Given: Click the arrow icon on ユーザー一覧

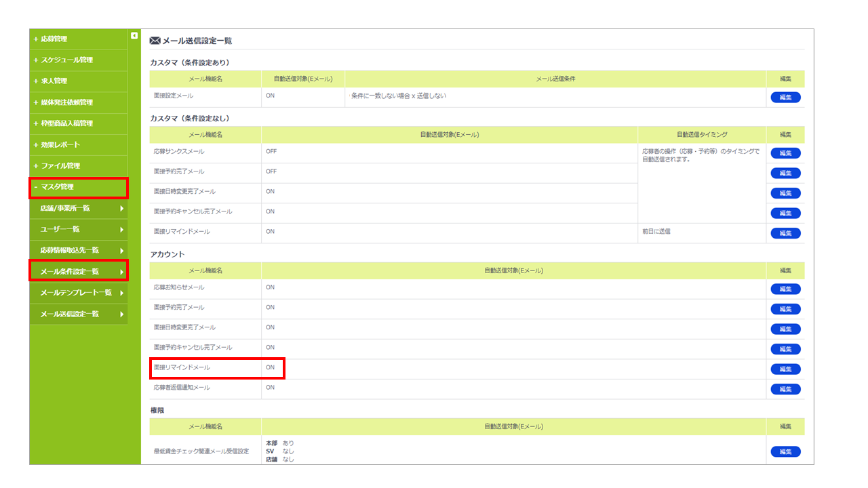Looking at the screenshot, I should (121, 229).
